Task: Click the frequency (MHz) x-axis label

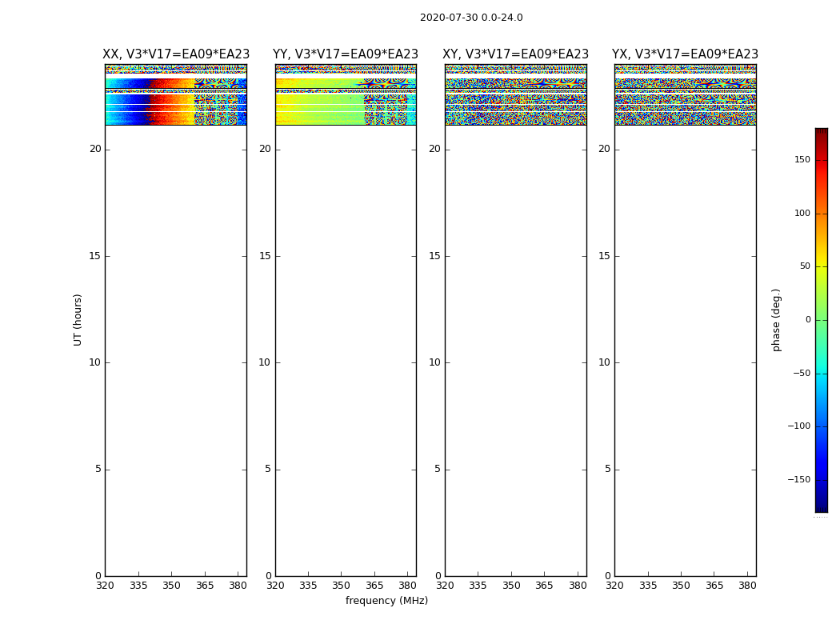Action: click(386, 601)
